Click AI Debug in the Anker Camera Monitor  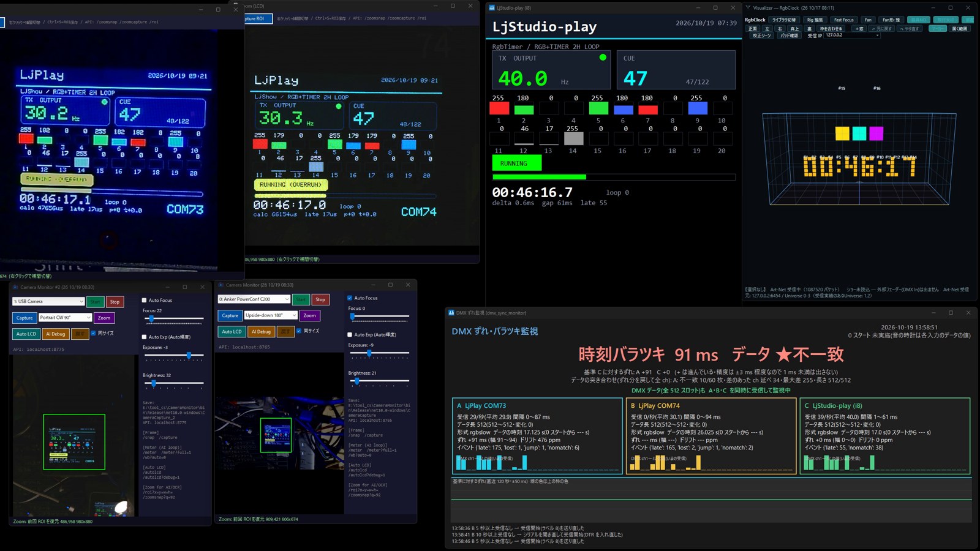click(262, 331)
